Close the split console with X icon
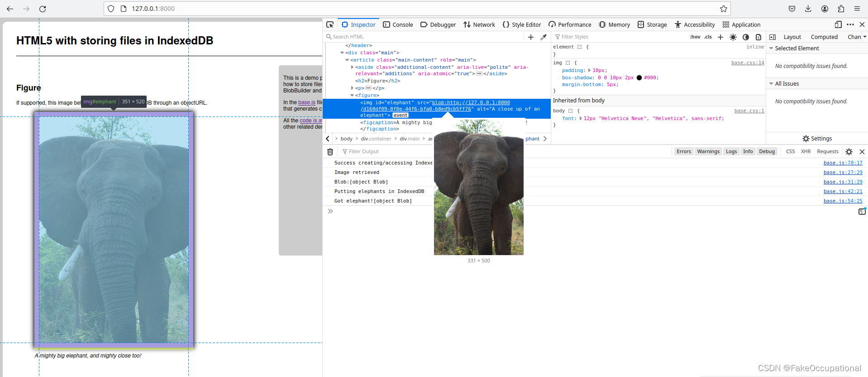 862,152
